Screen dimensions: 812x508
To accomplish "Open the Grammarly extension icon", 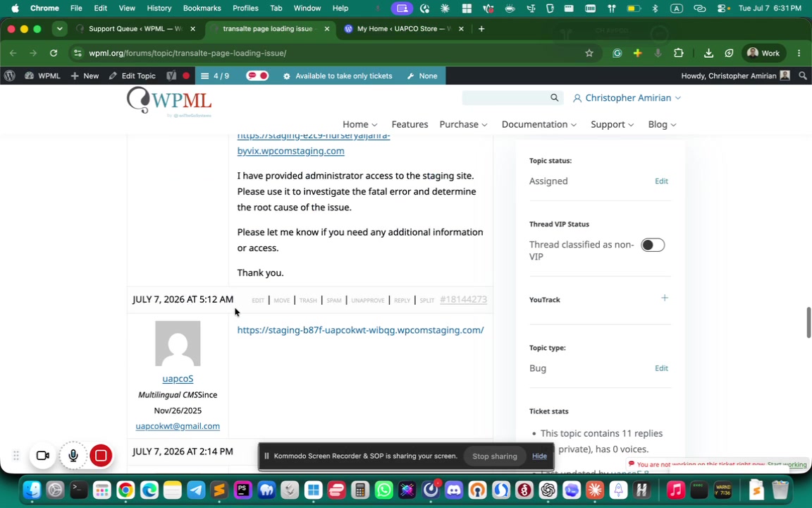I will pos(617,53).
